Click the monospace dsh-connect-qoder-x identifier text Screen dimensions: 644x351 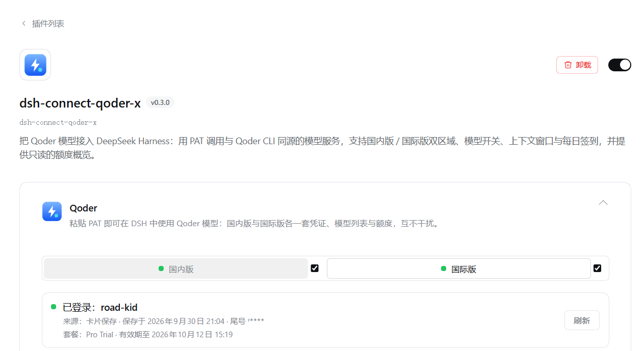[58, 122]
